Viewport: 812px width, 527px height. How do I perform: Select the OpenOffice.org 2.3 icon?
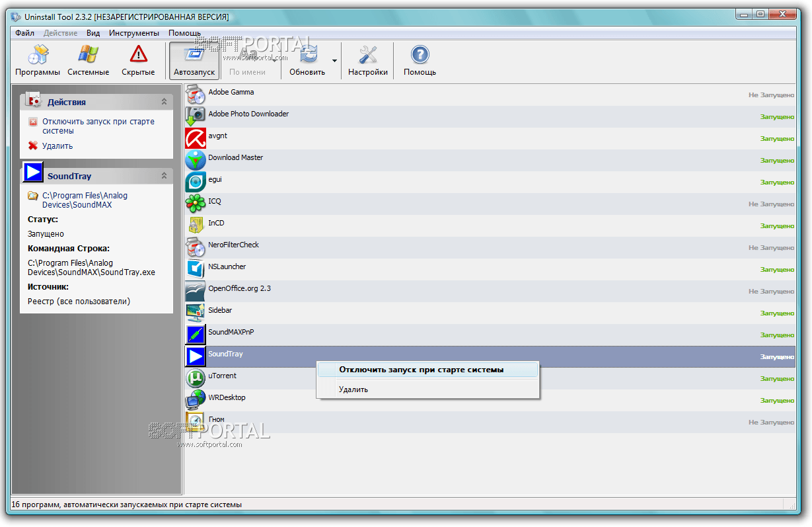pos(196,291)
